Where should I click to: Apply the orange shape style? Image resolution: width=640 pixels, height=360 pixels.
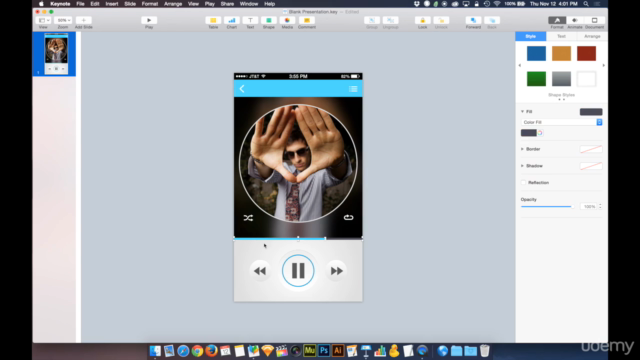pyautogui.click(x=562, y=53)
